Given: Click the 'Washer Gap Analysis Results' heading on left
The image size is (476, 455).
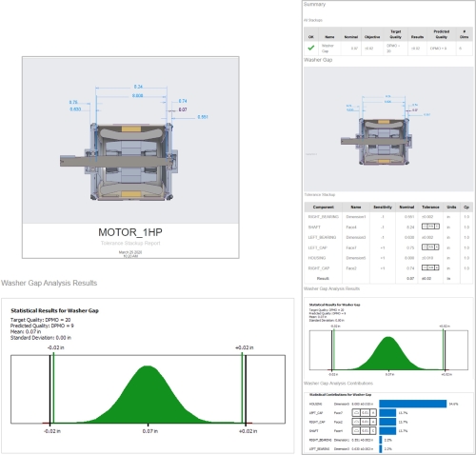Looking at the screenshot, I should (49, 283).
